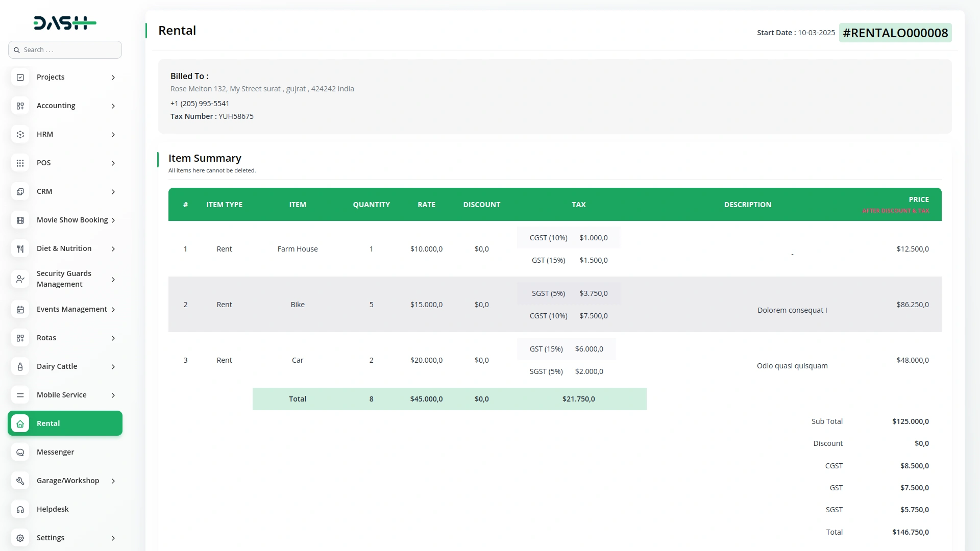The image size is (980, 551).
Task: Click the POS grid icon
Action: click(20, 163)
